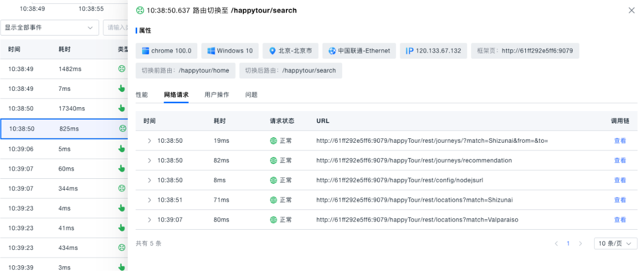Click the chrome 100.0 browser icon

click(x=145, y=51)
